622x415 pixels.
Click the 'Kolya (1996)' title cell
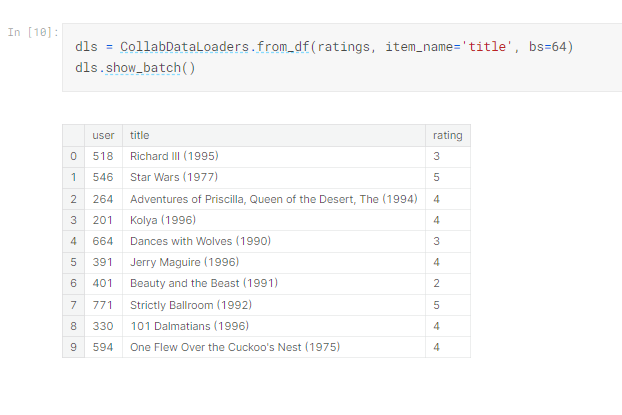pos(162,220)
